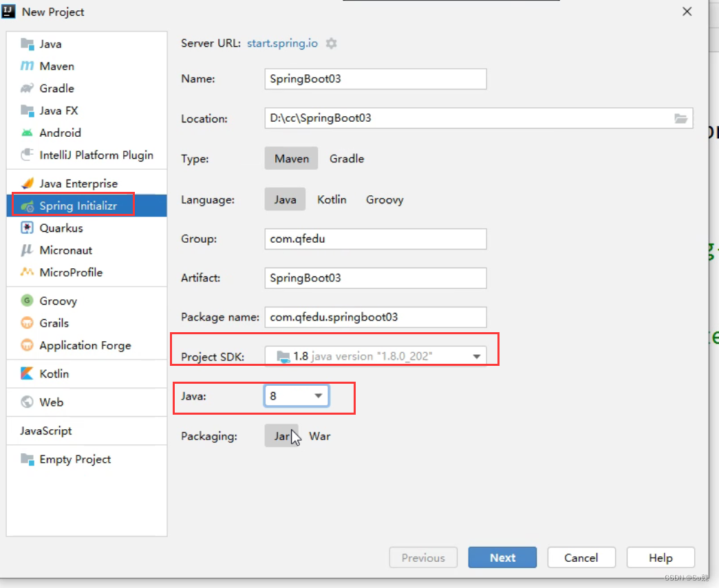Choose the Kotlin logo icon
The width and height of the screenshot is (719, 588).
[x=27, y=373]
